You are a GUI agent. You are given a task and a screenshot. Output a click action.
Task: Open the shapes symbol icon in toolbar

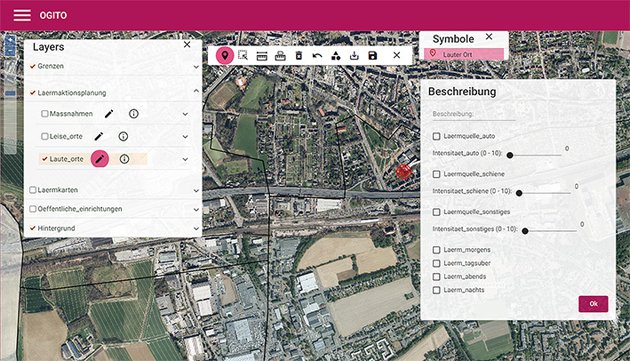pos(335,55)
